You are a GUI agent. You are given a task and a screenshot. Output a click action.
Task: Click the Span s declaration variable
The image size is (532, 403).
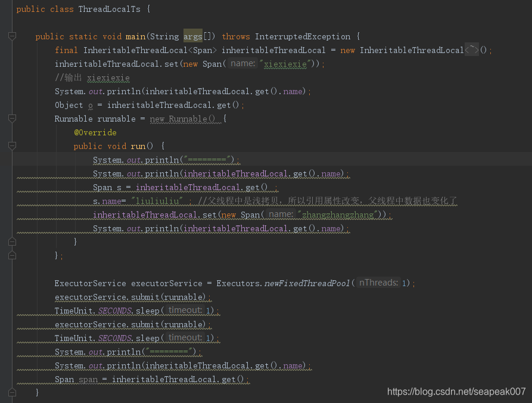119,188
